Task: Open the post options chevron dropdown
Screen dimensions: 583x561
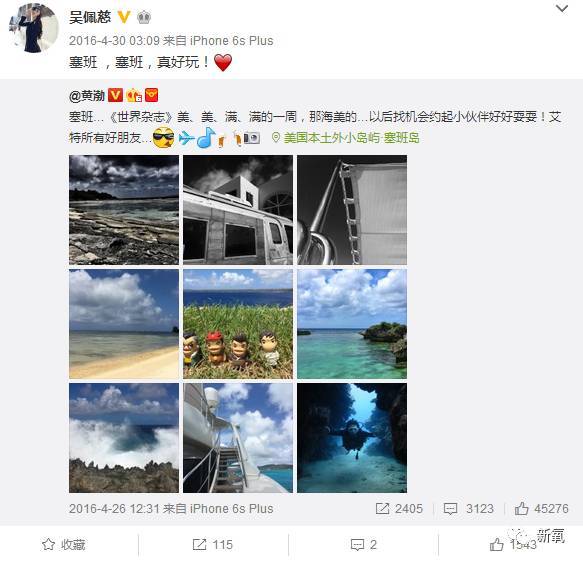Action: click(x=561, y=8)
